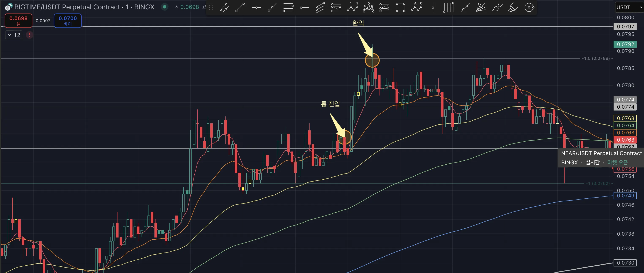Viewport: 644px width, 273px height.
Task: Click the NEAR/USDT Perpetual Contract tooltip text
Action: (x=601, y=153)
